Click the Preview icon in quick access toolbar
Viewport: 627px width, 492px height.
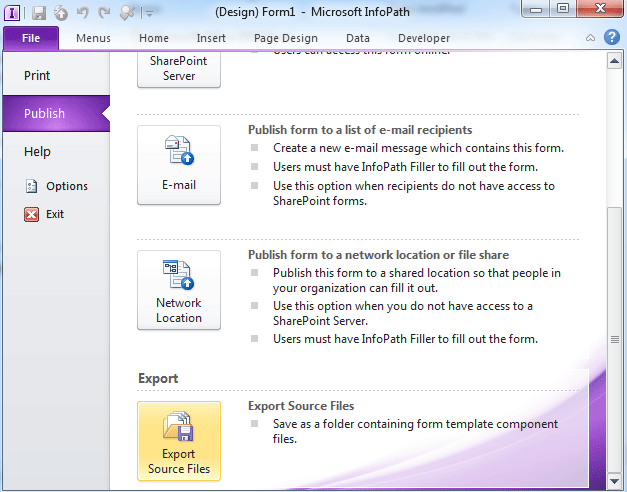[x=127, y=13]
